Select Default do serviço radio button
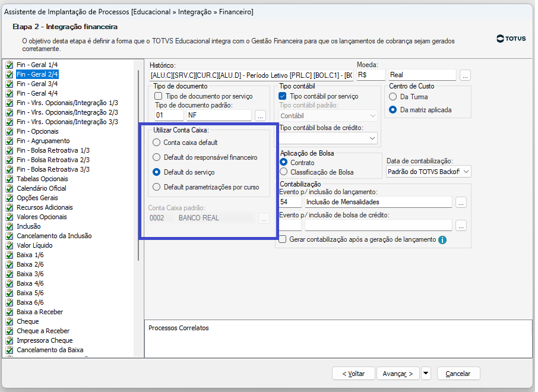This screenshot has width=538, height=392. click(156, 172)
